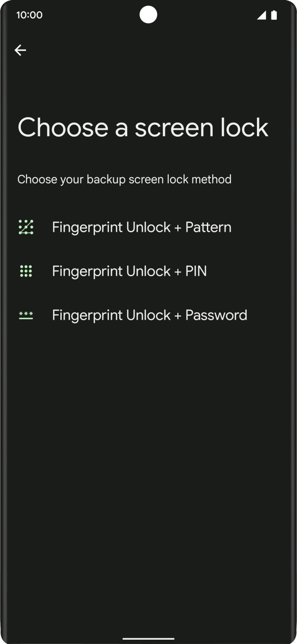297x644 pixels.
Task: Tap the 10:00 clock in status bar
Action: [29, 14]
